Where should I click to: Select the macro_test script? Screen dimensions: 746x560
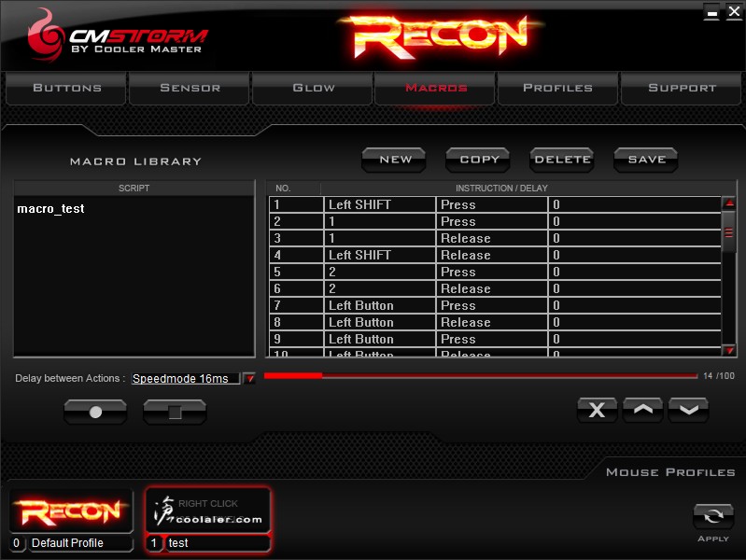pos(51,209)
